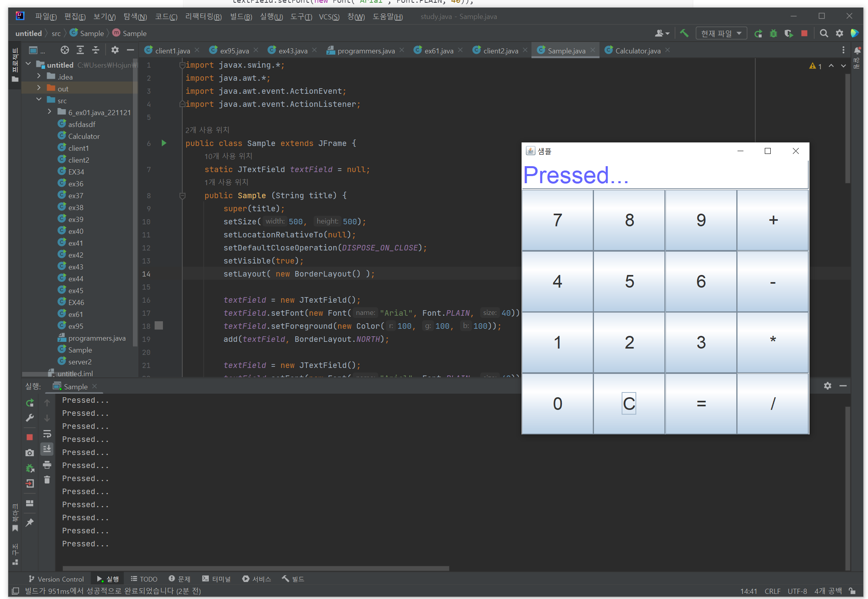Screen dimensions: 868x599
Task: Clear console output with trash icon
Action: (47, 480)
